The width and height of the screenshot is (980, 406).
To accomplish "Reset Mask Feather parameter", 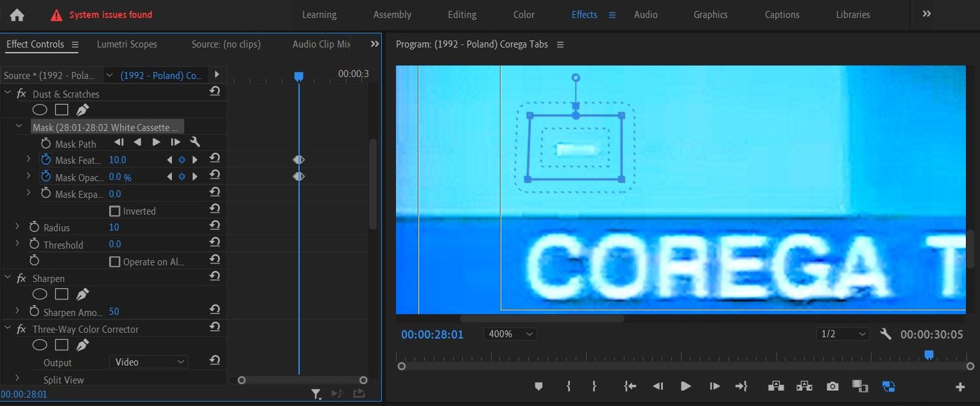I will click(215, 158).
